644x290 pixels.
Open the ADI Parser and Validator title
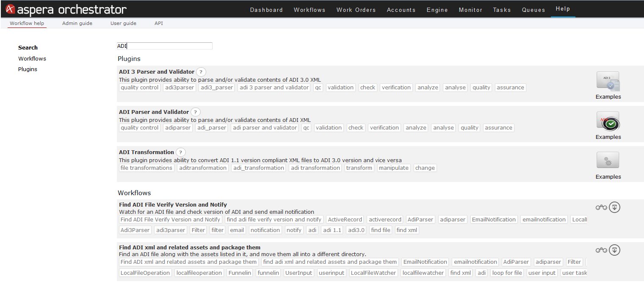click(x=154, y=112)
